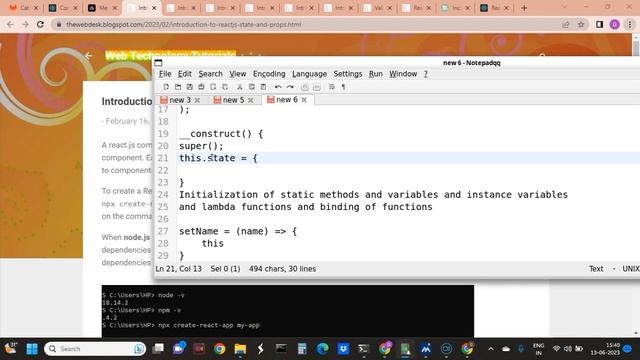
Task: Open the ? help menu
Action: [x=426, y=74]
